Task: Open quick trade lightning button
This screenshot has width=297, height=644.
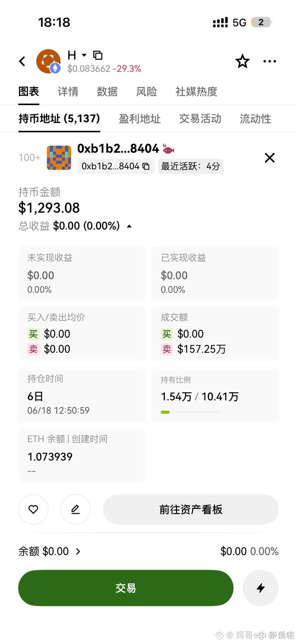Action: pos(261,588)
